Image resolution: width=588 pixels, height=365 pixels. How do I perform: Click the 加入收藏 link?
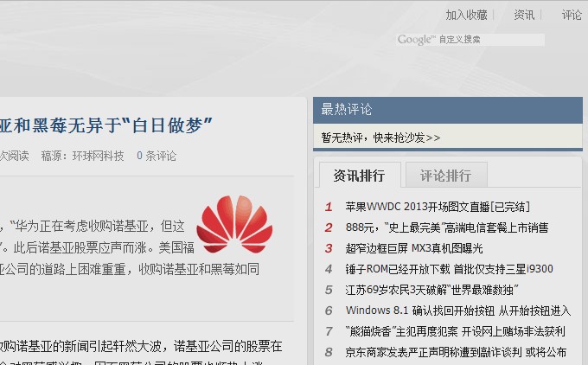click(466, 15)
